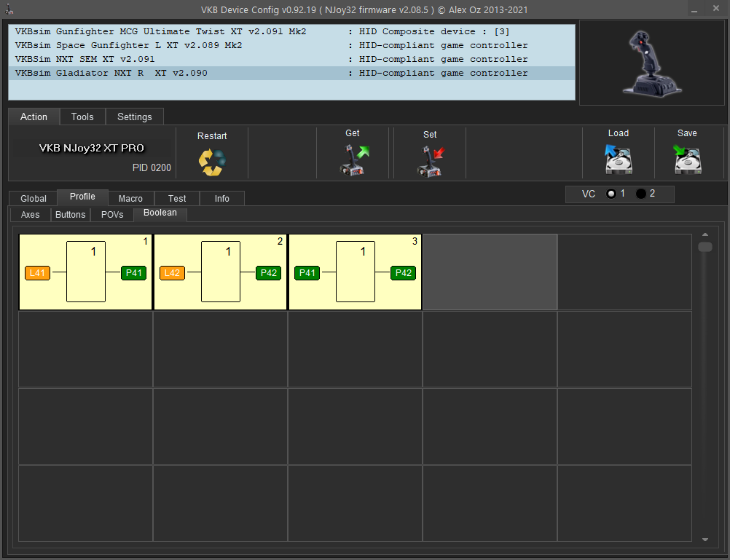Click logic gate box in boolean cell 1

[86, 272]
